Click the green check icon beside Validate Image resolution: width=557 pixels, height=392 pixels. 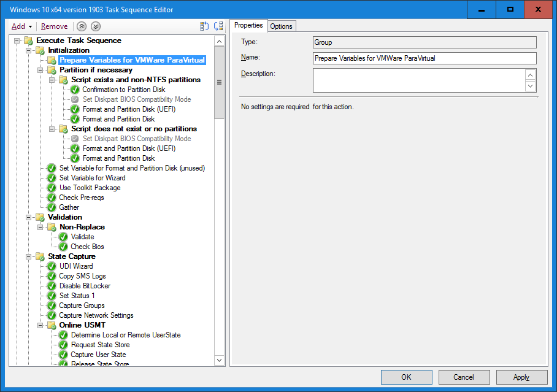(64, 237)
